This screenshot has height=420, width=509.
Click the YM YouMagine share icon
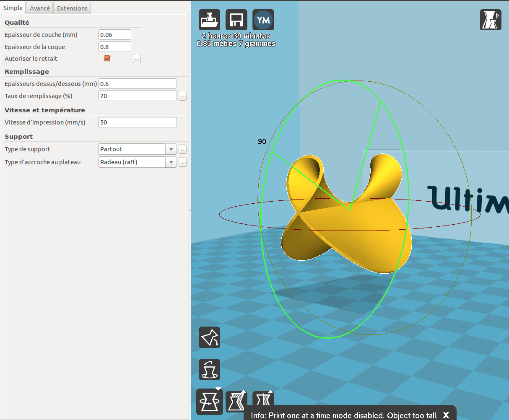263,20
